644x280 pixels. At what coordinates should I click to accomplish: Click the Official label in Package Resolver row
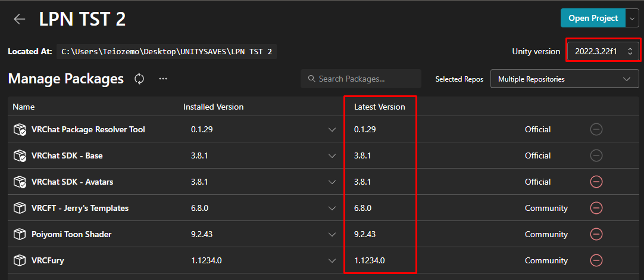tap(537, 129)
